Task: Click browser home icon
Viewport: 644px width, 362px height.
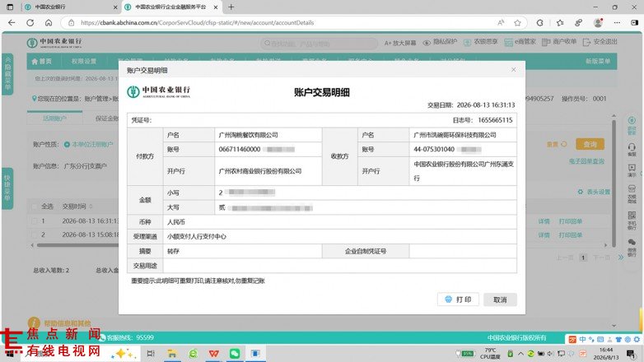Action: tap(49, 22)
